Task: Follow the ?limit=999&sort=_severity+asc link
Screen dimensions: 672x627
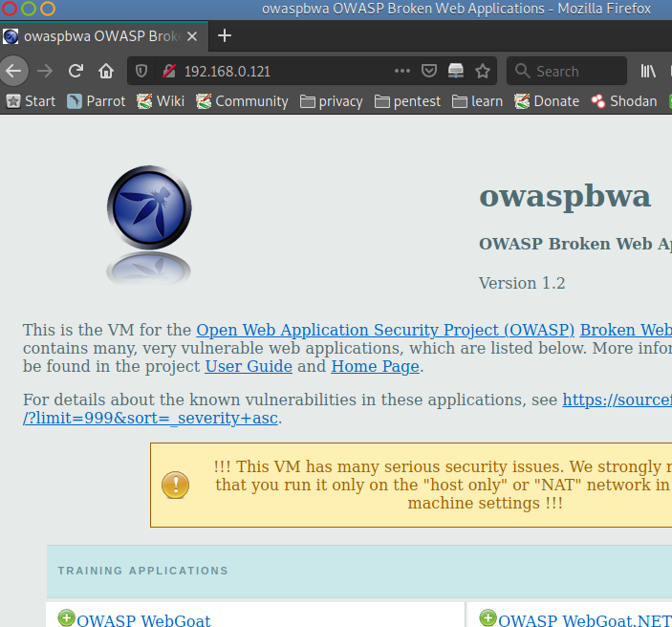Action: pos(150,418)
